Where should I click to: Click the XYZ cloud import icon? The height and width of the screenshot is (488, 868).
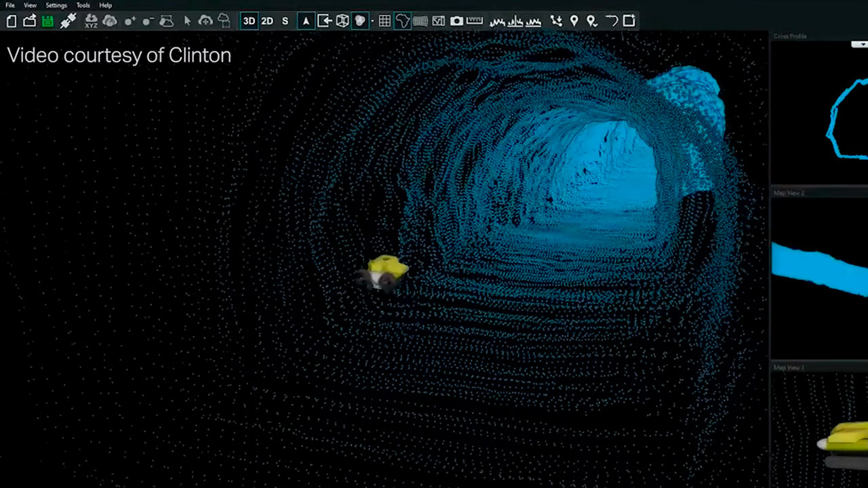92,21
